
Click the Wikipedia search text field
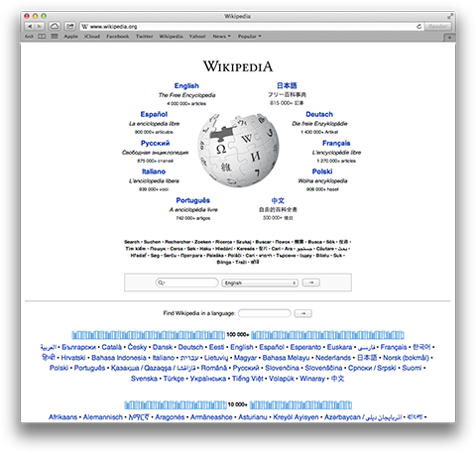(187, 283)
